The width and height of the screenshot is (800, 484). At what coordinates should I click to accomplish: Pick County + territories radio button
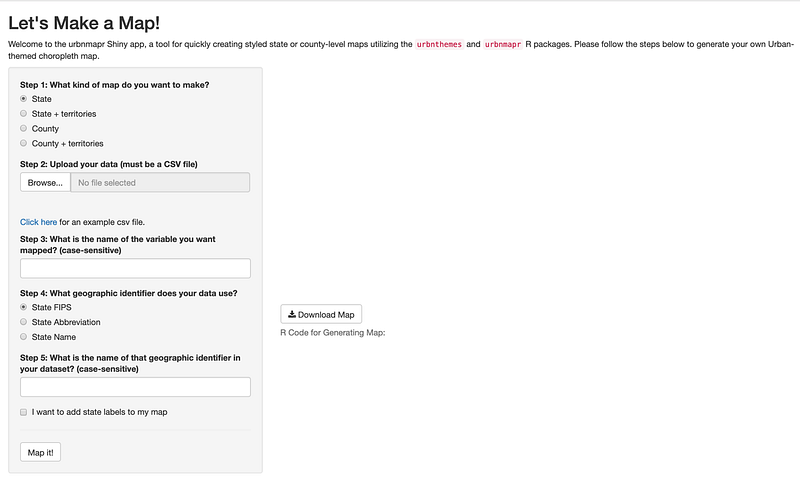click(23, 143)
